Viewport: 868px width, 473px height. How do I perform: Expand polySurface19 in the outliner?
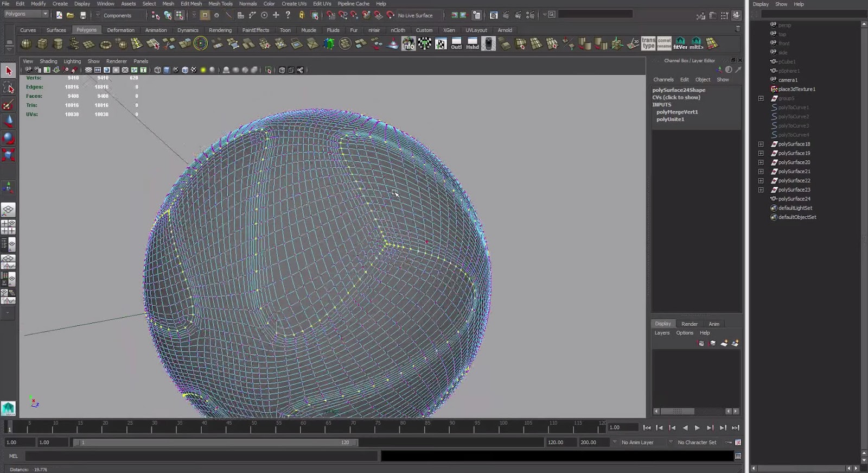click(x=761, y=153)
